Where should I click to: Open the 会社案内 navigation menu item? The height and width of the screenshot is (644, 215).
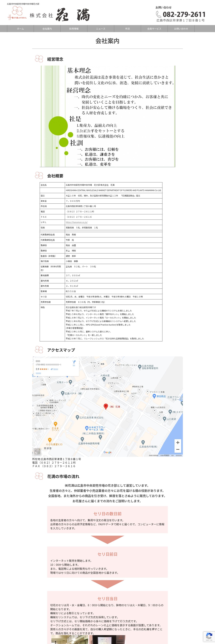click(47, 29)
